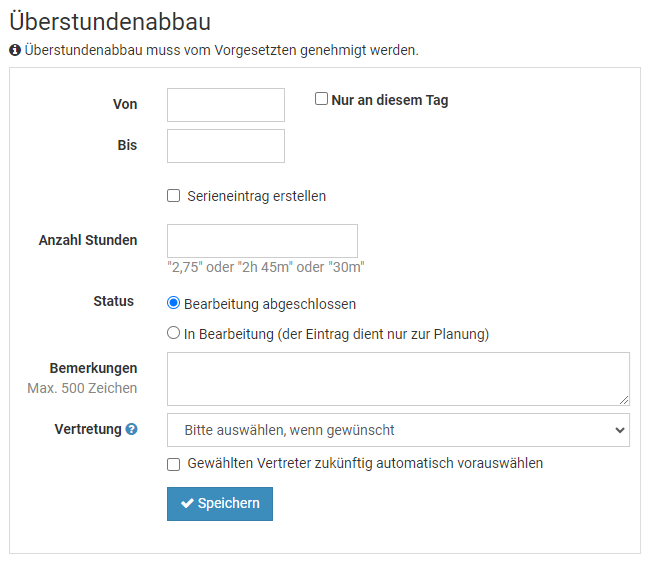This screenshot has width=650, height=565.
Task: Tick the 'Serieneintrag erstellen' checkbox
Action: coord(174,196)
